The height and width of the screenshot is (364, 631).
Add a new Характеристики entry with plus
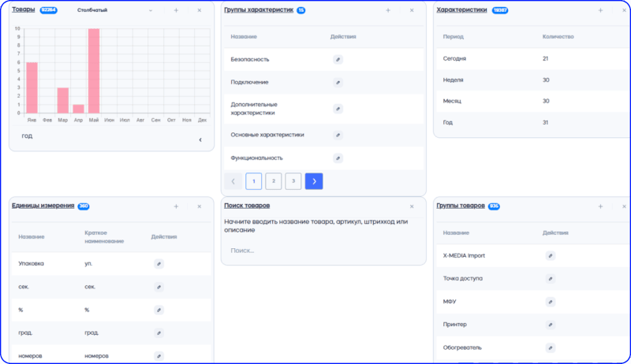[600, 10]
